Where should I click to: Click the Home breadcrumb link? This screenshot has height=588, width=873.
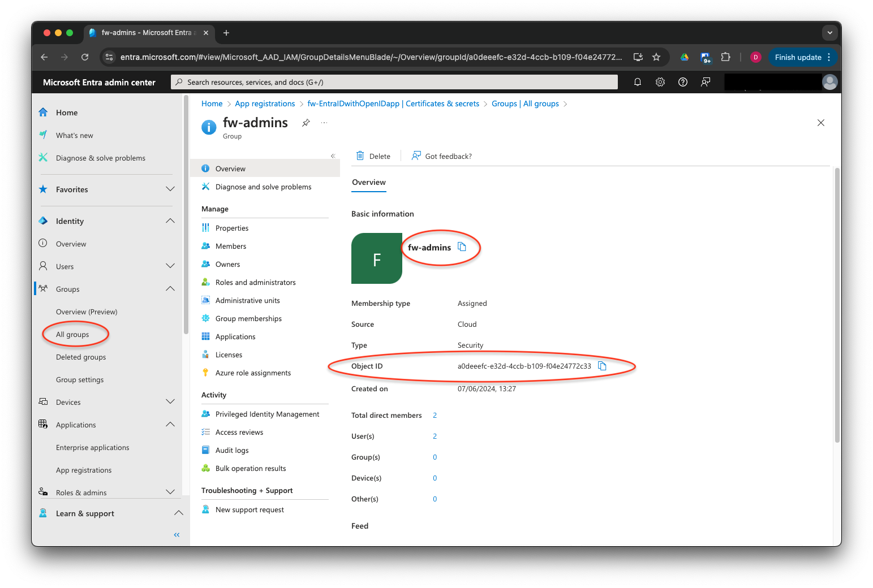(212, 103)
